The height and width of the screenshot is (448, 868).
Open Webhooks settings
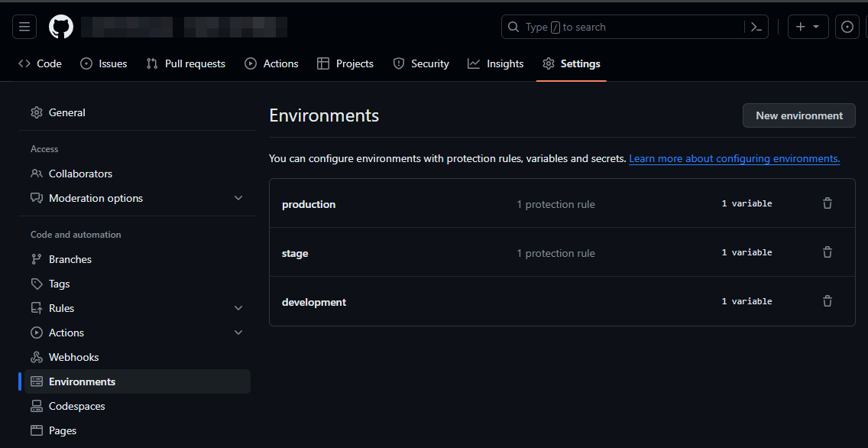coord(138,357)
